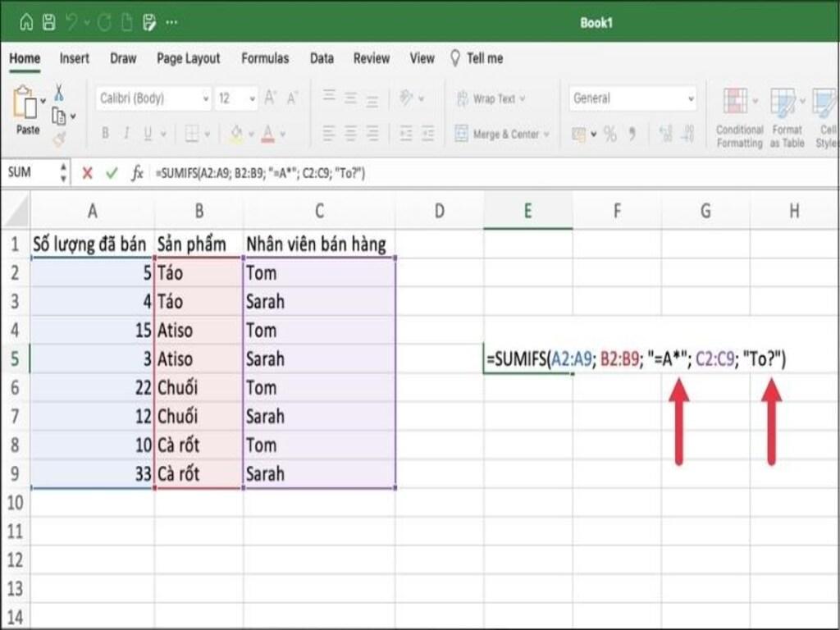Select the Insert Function (fx) icon
Image resolution: width=840 pixels, height=630 pixels.
coord(137,172)
